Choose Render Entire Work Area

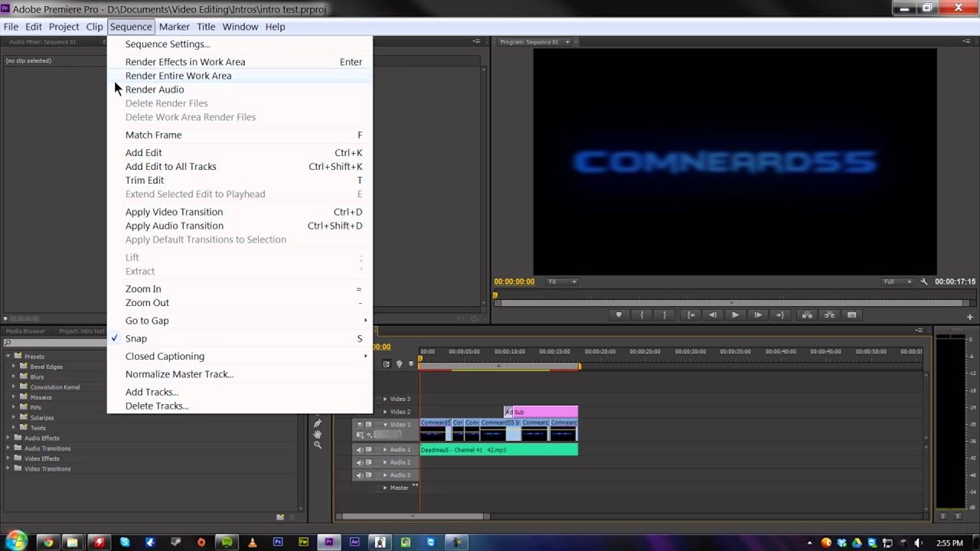[240, 76]
